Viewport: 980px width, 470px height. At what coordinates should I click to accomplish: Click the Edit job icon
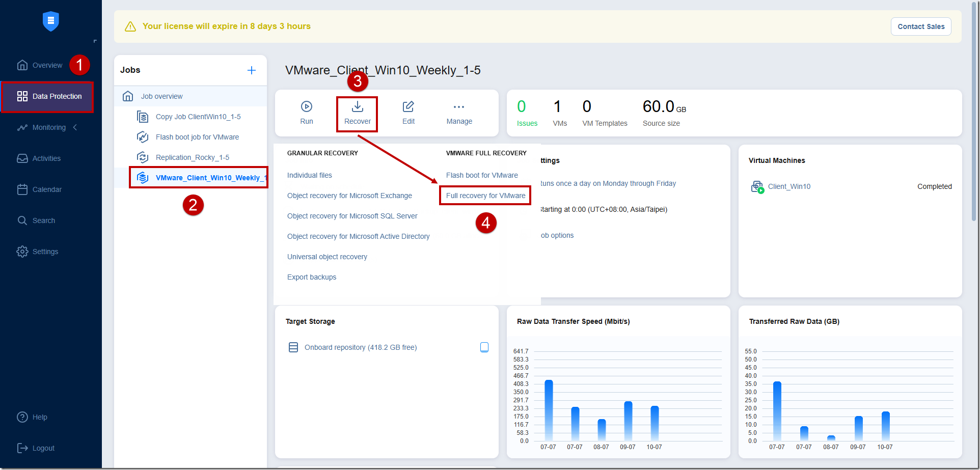pyautogui.click(x=409, y=106)
